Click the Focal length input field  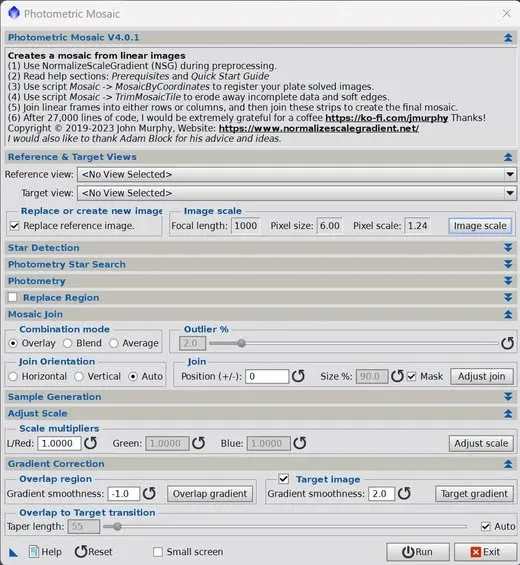[x=245, y=226]
